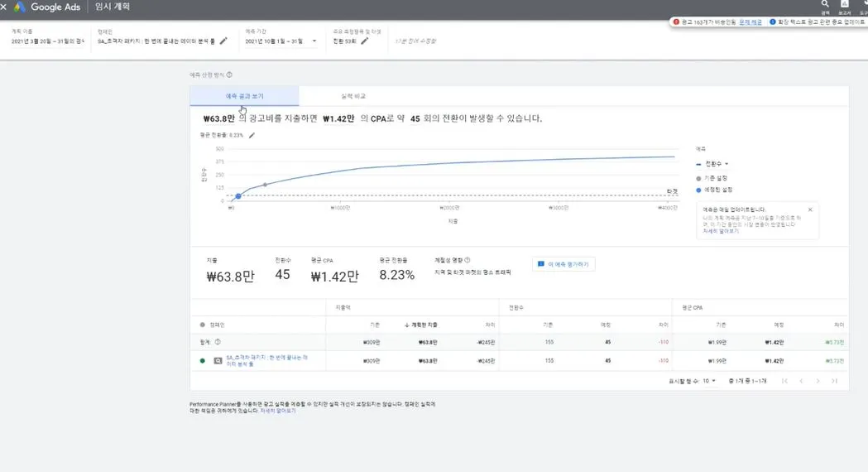868x472 pixels.
Task: Open the Reports bar-chart icon
Action: [x=845, y=4]
